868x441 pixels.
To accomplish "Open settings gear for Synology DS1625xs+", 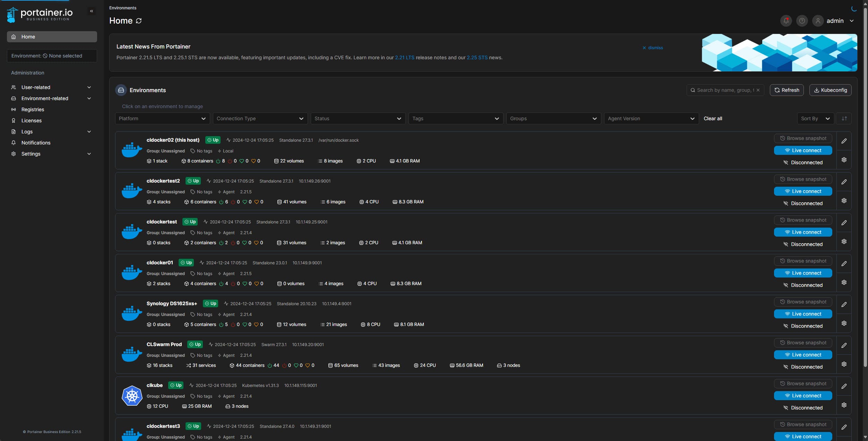I will pyautogui.click(x=844, y=323).
